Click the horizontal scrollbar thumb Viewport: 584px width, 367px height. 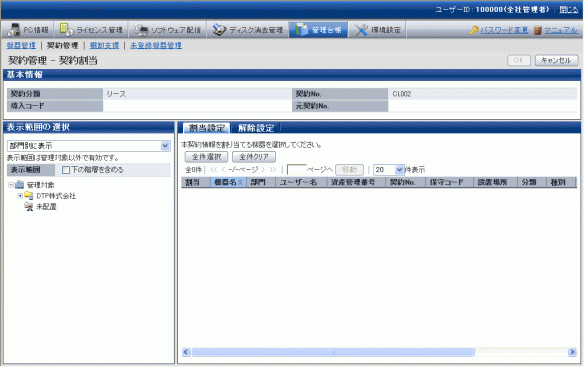pyautogui.click(x=333, y=352)
